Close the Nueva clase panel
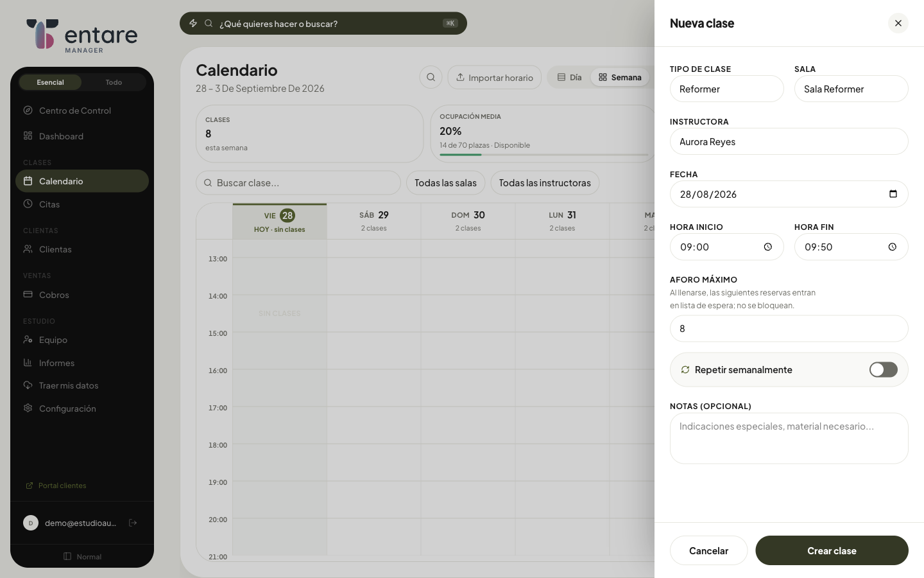The width and height of the screenshot is (924, 578). point(898,23)
